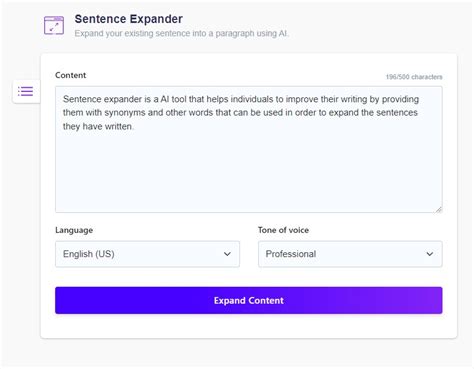Click the 196/500 characters counter
Image resolution: width=474 pixels, height=369 pixels.
414,77
